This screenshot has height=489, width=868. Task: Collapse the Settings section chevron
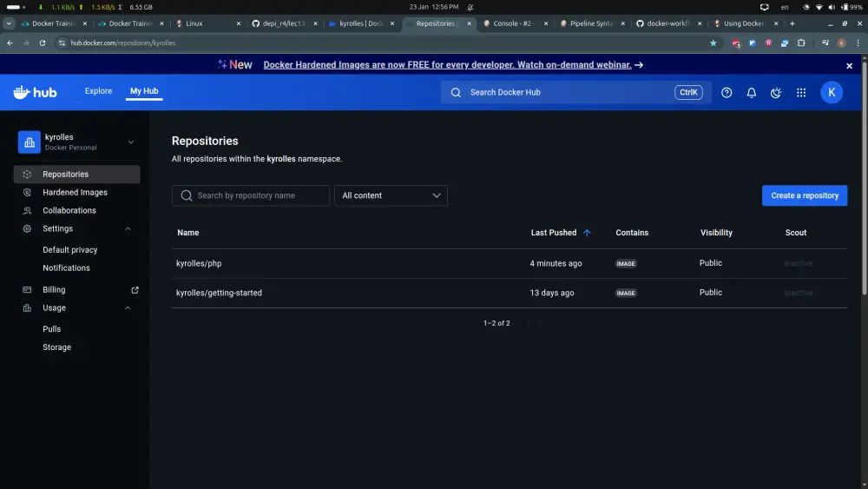click(x=128, y=228)
